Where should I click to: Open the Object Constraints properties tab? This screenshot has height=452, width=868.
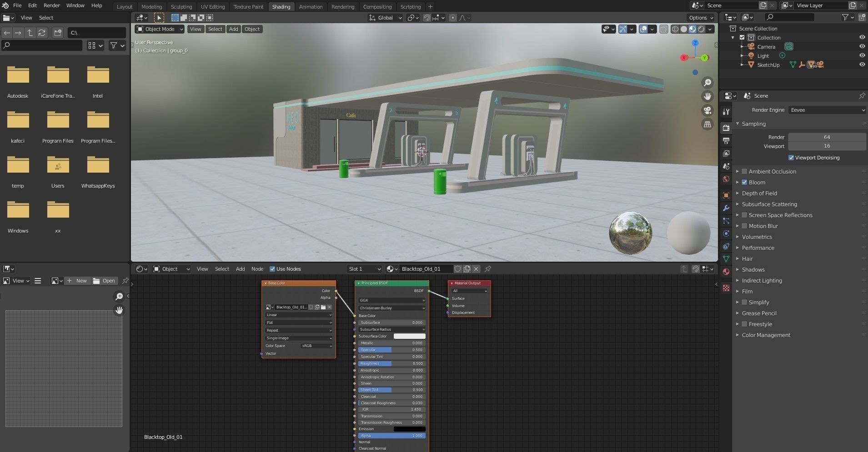(726, 246)
